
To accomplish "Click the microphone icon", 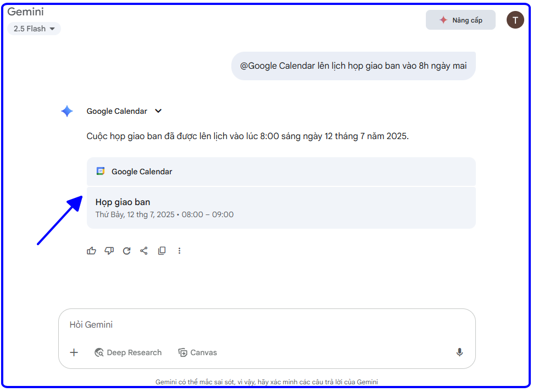I will click(x=459, y=352).
